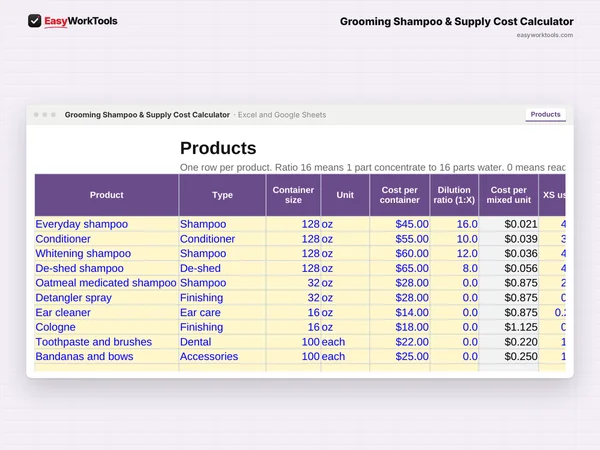
Task: Click the Conditioner type cell
Action: tap(222, 239)
